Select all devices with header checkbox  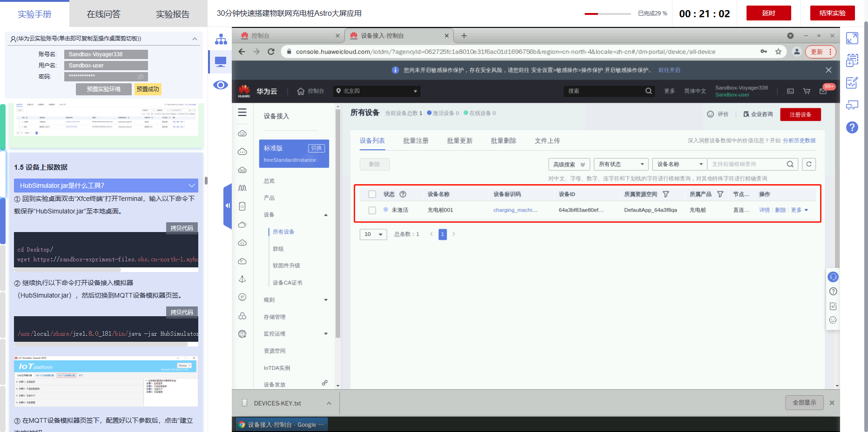tap(372, 194)
